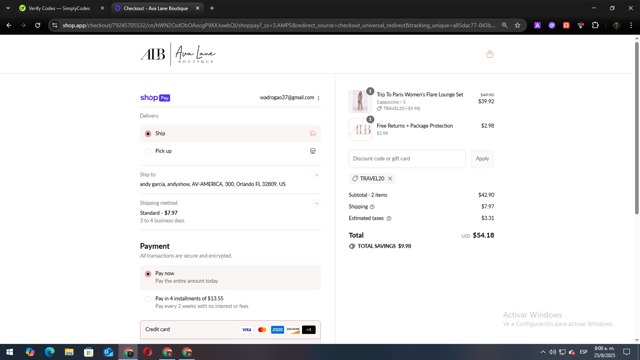This screenshot has width=640, height=360.
Task: Remove the TRAVEL20 discount code
Action: point(390,178)
